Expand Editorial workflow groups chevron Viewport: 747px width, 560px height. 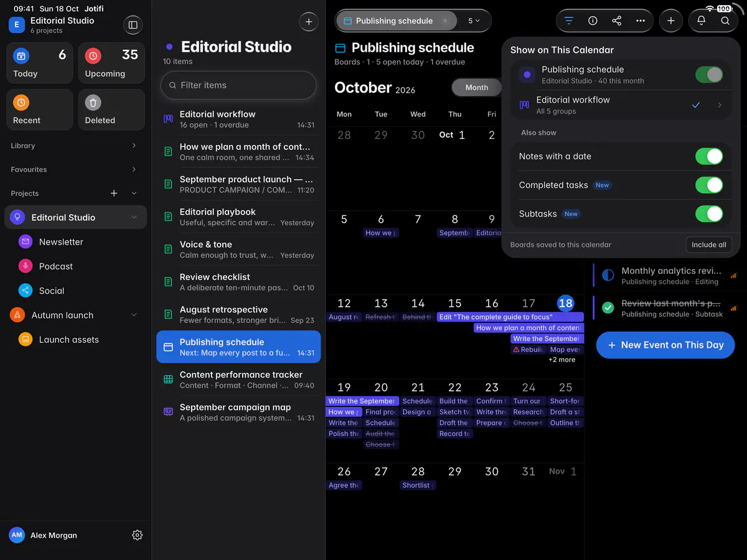720,105
